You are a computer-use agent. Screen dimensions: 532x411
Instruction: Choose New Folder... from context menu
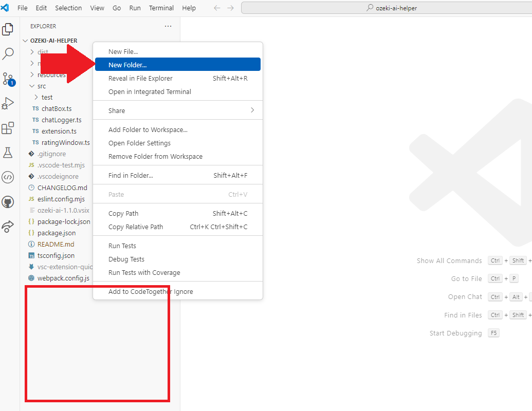[x=178, y=64]
